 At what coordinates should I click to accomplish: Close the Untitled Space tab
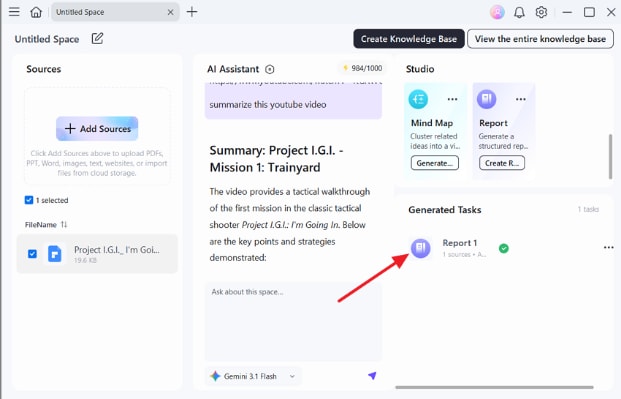coord(170,12)
